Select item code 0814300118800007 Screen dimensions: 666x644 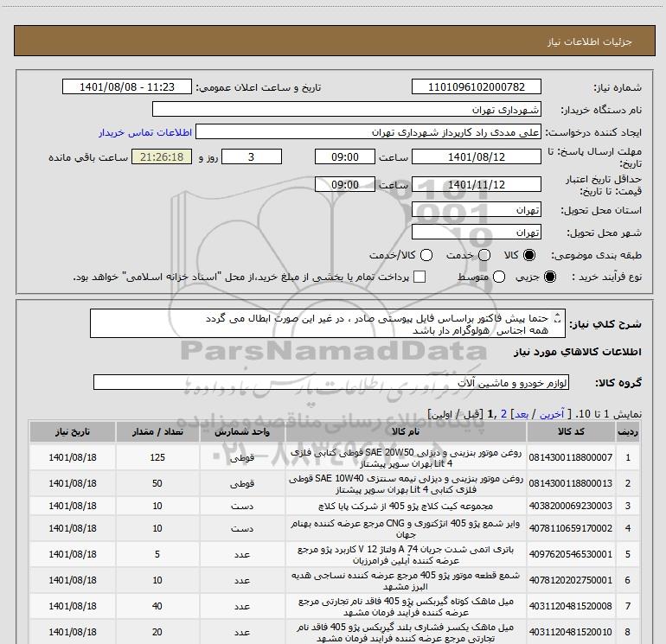pos(571,457)
